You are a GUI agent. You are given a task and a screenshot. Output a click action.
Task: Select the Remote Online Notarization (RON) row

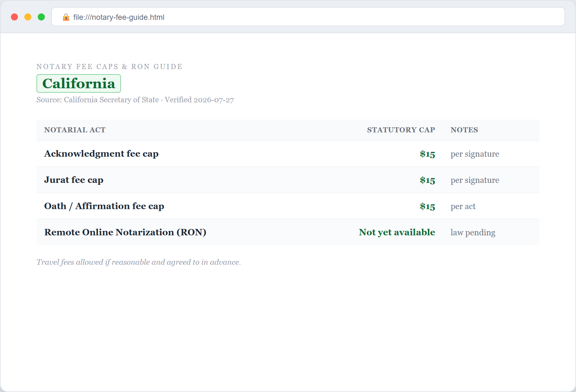[288, 232]
